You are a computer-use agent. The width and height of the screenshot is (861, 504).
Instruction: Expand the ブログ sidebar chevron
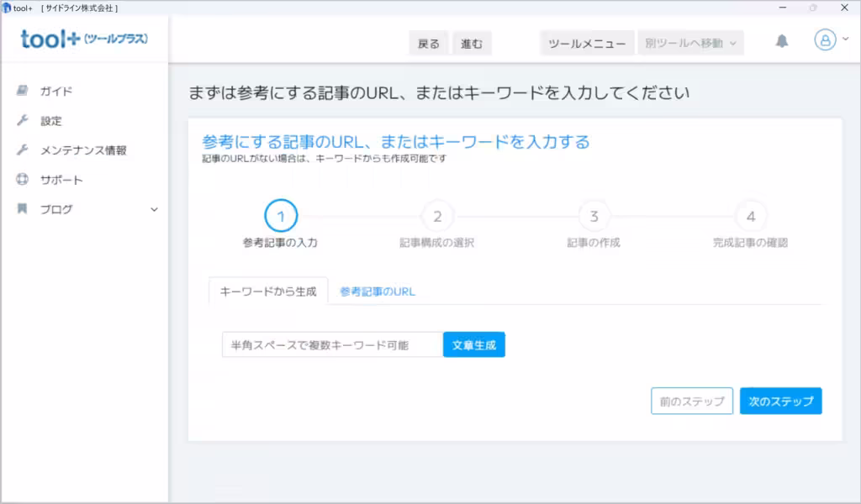tap(154, 210)
